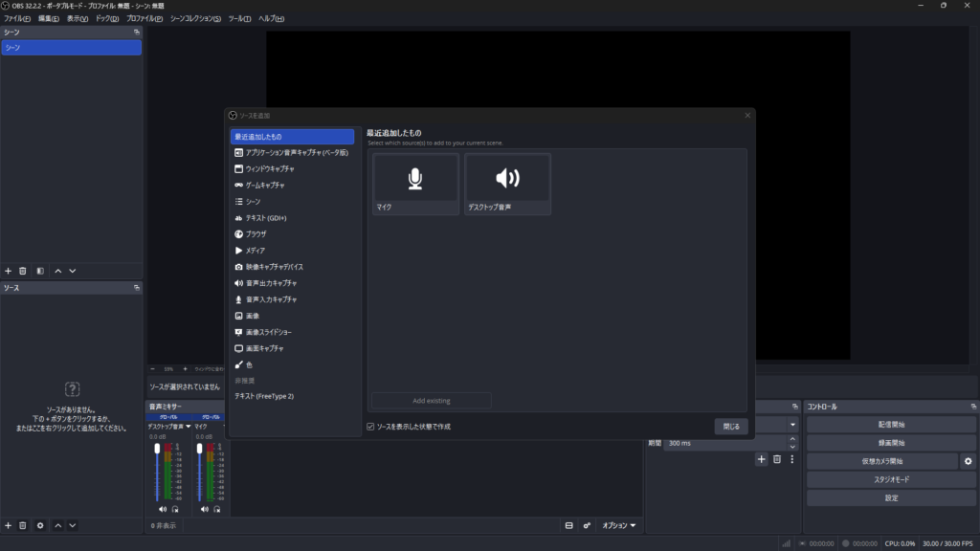Undock the コントロール panel with float icon
Viewport: 980px width, 551px height.
pyautogui.click(x=973, y=406)
